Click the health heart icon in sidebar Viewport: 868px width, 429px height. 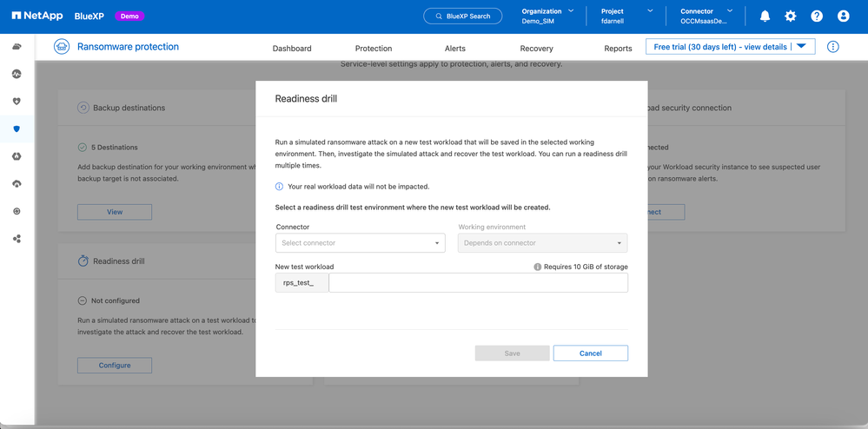pyautogui.click(x=17, y=102)
